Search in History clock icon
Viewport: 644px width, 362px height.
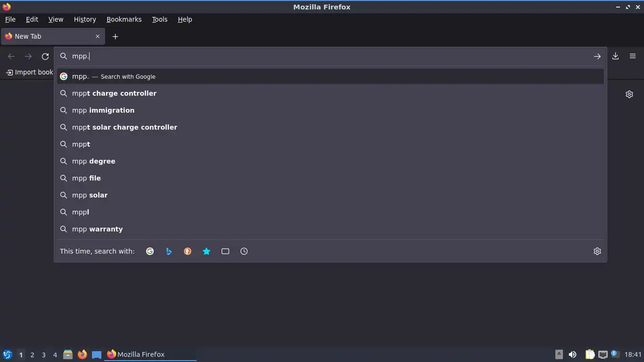244,251
